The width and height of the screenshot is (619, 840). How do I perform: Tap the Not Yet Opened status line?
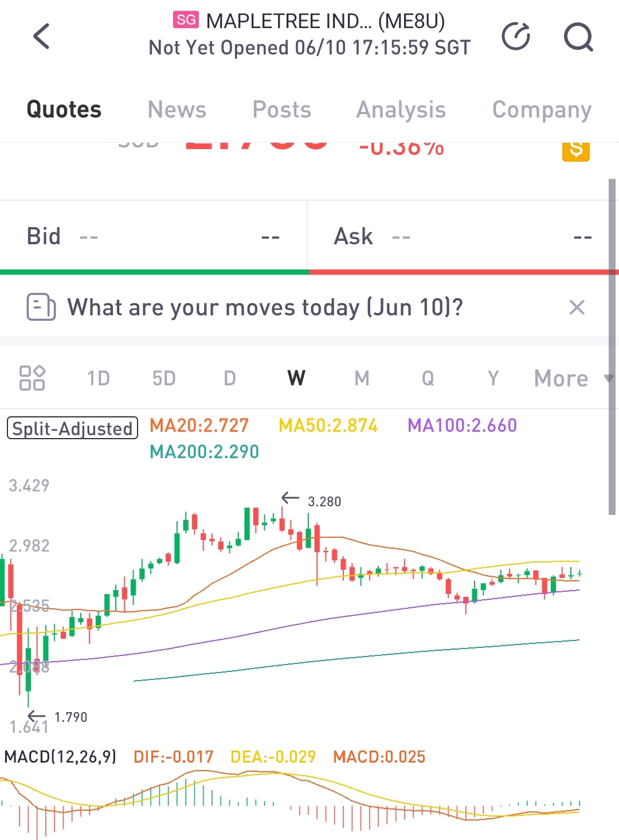click(309, 48)
